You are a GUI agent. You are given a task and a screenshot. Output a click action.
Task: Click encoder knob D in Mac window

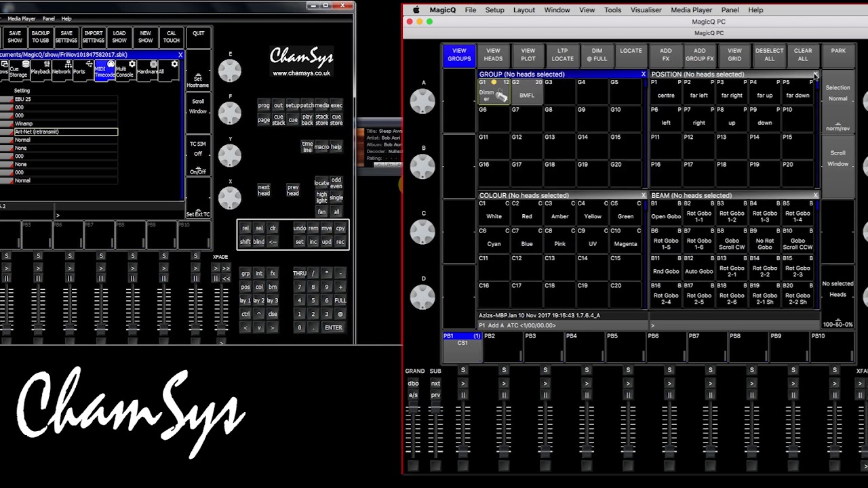click(422, 296)
